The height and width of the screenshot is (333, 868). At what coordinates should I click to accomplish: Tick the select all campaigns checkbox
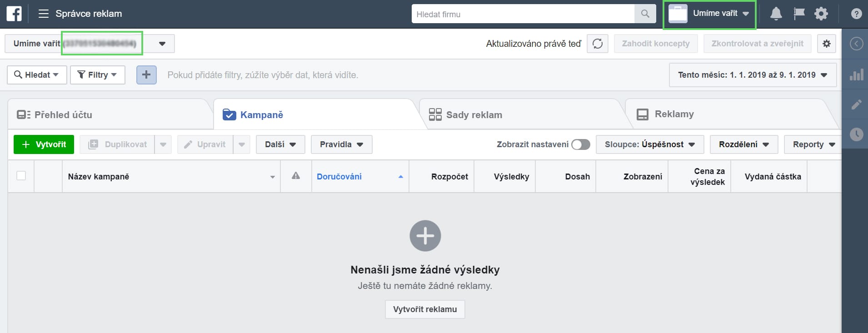[x=21, y=176]
